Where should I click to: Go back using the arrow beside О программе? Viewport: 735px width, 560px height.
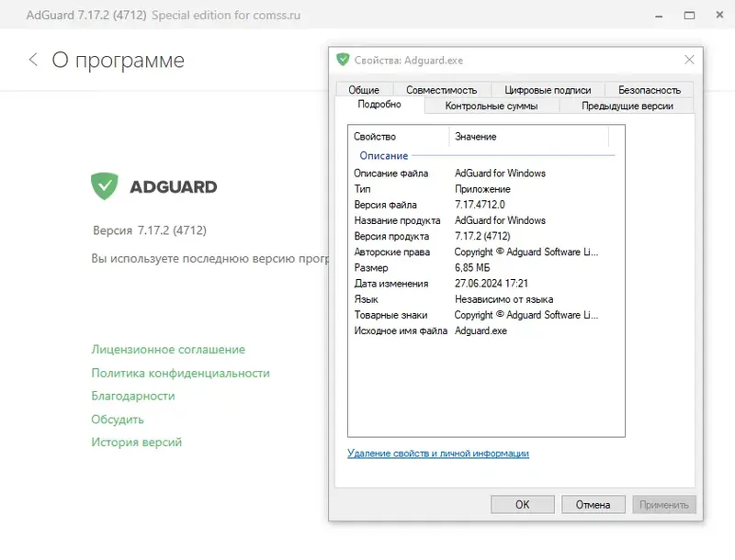[x=33, y=60]
